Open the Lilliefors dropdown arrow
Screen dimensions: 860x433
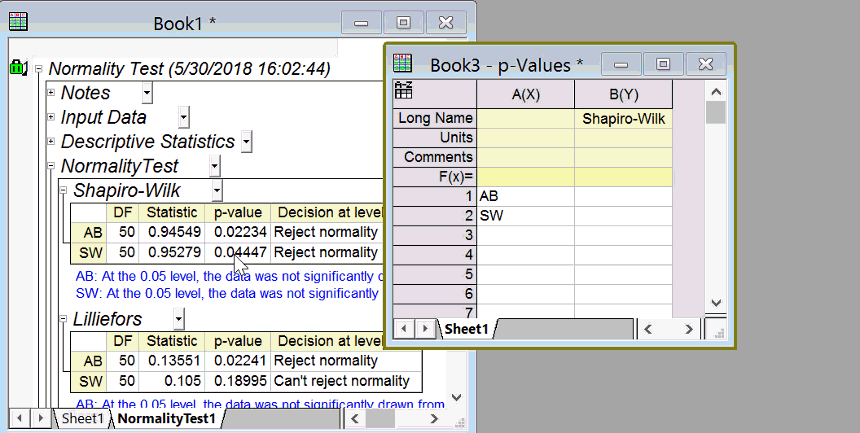[179, 319]
